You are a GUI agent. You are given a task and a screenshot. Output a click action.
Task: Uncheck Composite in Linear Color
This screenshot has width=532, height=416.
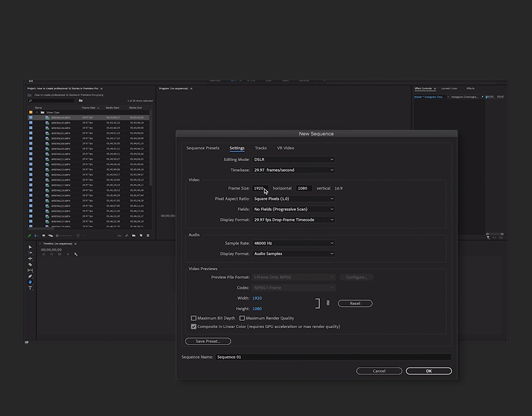[194, 327]
